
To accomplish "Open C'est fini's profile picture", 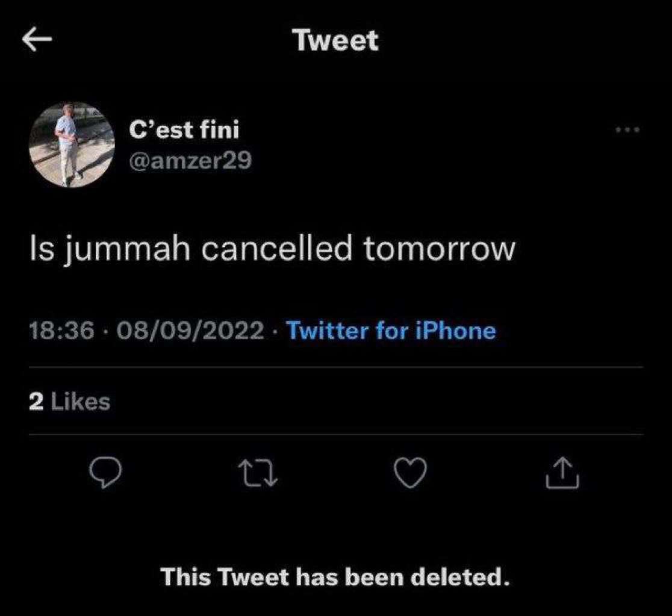I will (72, 145).
